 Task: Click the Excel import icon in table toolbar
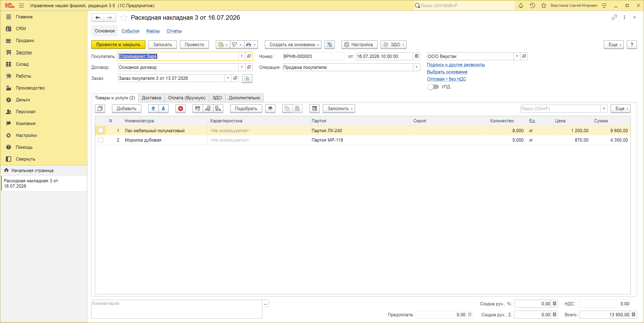[x=314, y=108]
